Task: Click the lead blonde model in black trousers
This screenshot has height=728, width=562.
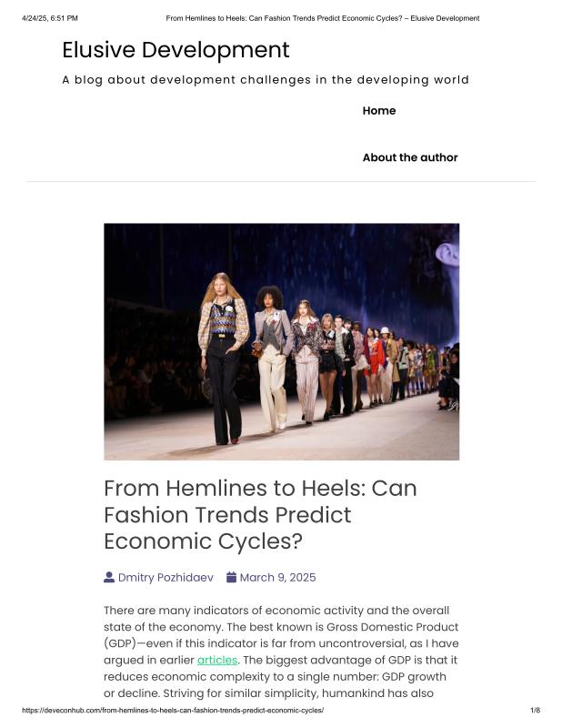Action: click(x=223, y=359)
